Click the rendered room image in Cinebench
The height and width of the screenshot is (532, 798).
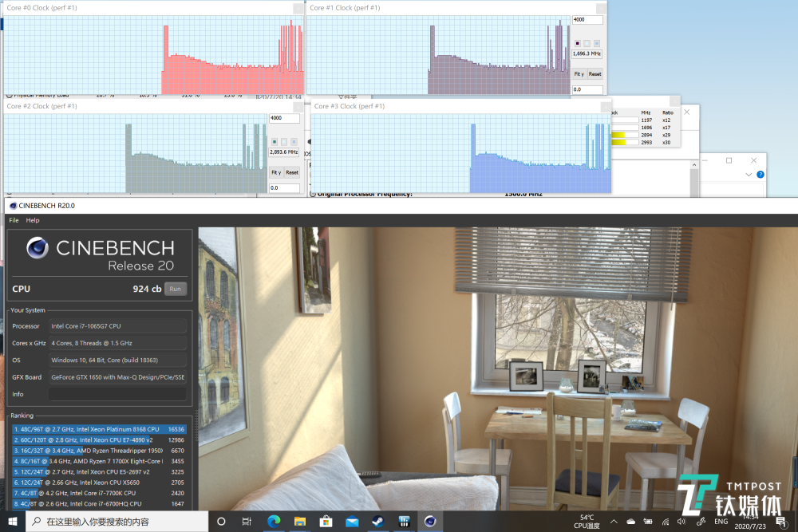pyautogui.click(x=498, y=368)
